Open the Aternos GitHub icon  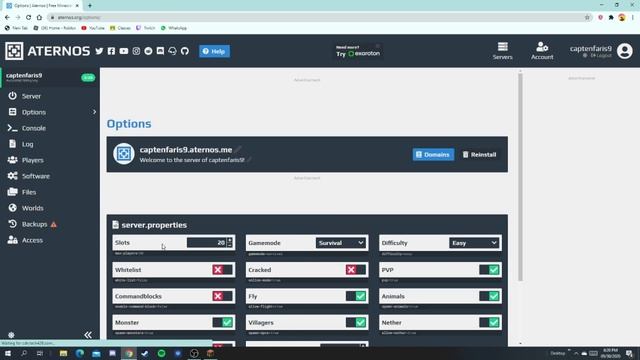pos(185,51)
